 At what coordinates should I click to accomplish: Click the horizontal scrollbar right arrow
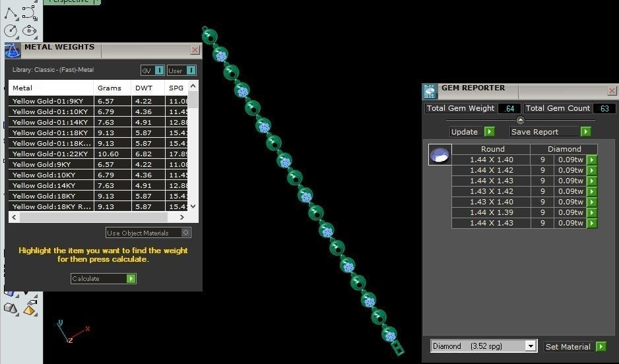tap(181, 217)
